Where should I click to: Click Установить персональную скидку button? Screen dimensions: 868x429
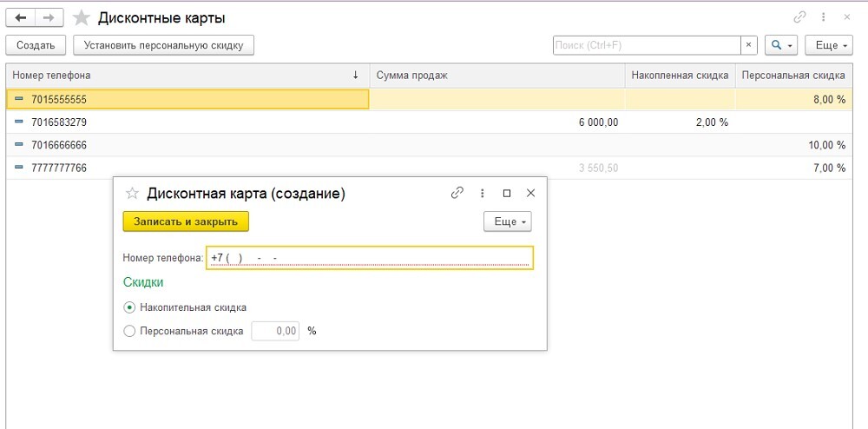coord(163,45)
